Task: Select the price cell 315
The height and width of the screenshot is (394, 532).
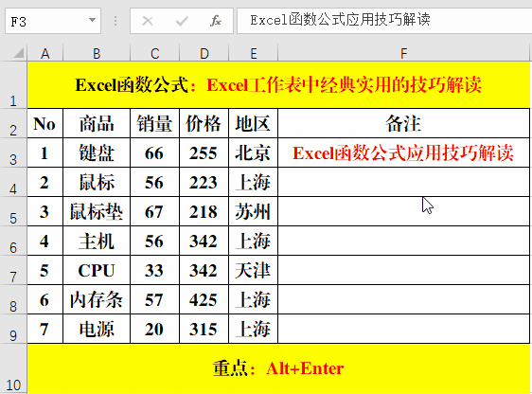Action: tap(204, 329)
